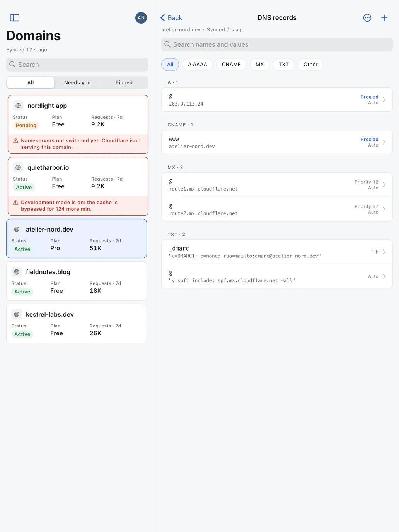Click the DMARC policy value text
This screenshot has height=532, width=399.
tap(245, 256)
